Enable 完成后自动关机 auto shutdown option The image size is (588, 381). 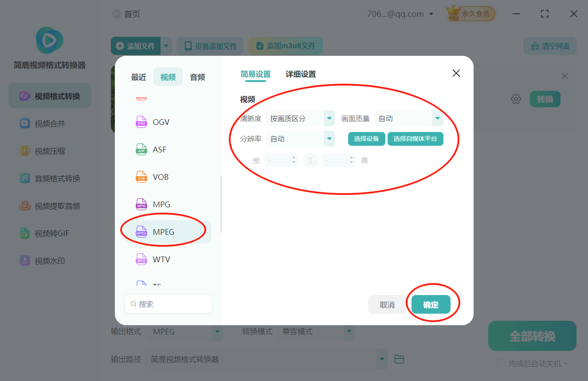point(501,363)
